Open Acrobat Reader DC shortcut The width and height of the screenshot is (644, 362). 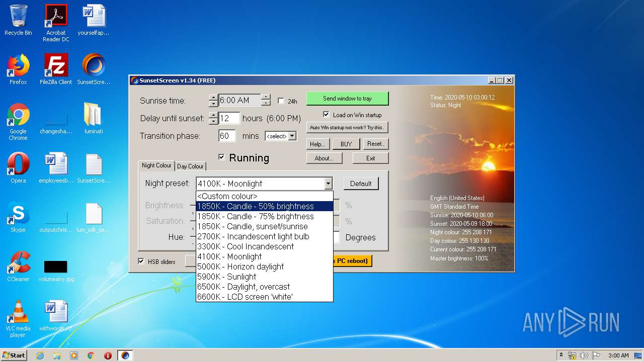[x=56, y=23]
